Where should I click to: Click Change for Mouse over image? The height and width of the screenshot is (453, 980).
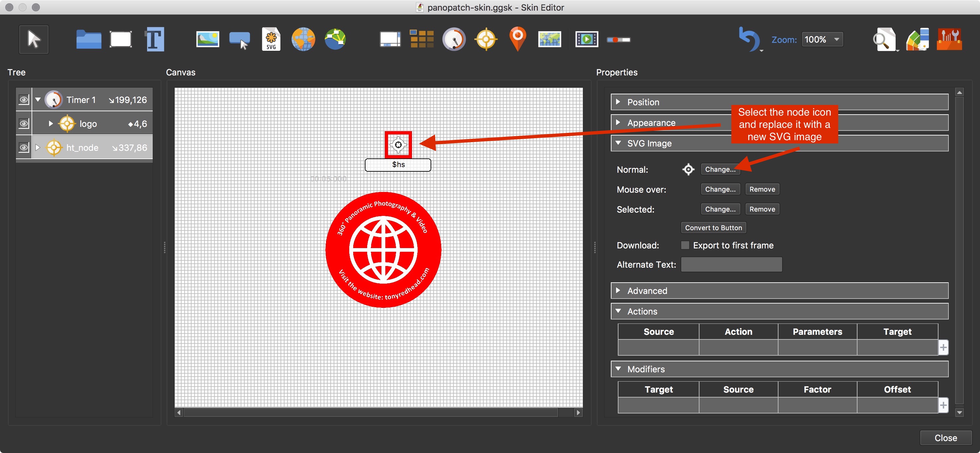click(720, 189)
